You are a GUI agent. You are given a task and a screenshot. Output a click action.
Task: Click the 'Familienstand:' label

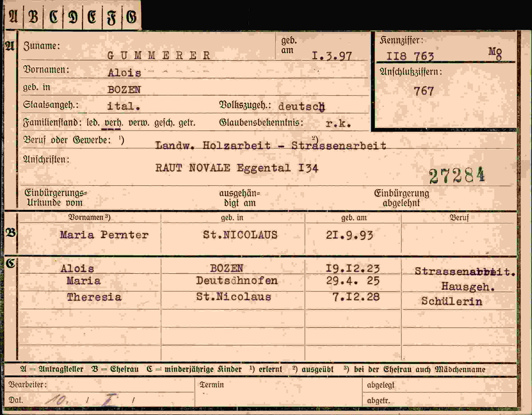52,122
